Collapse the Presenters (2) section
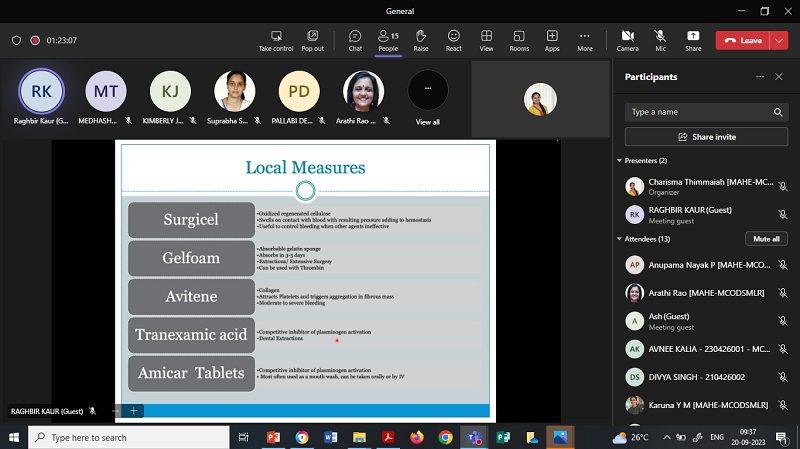This screenshot has height=449, width=800. 619,160
